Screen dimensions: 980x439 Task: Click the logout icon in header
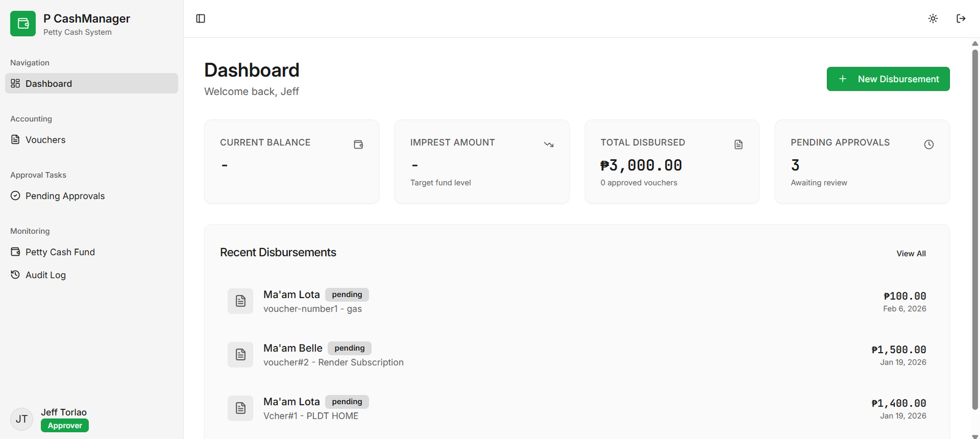[961, 18]
